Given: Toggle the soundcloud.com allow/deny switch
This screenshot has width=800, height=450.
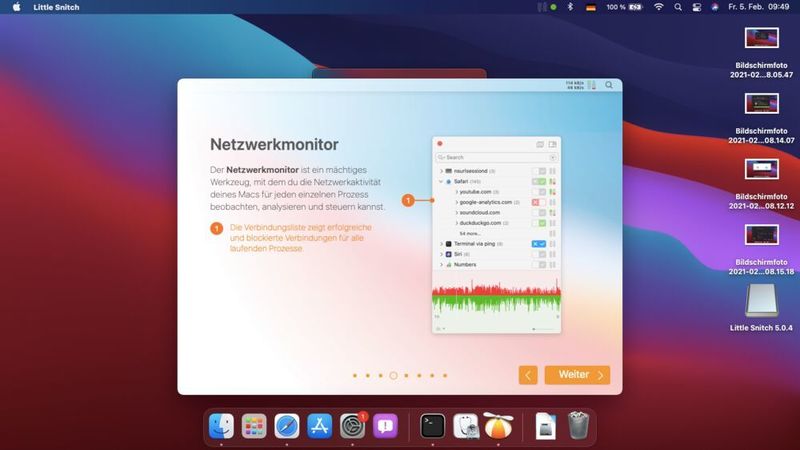Looking at the screenshot, I should click(539, 213).
